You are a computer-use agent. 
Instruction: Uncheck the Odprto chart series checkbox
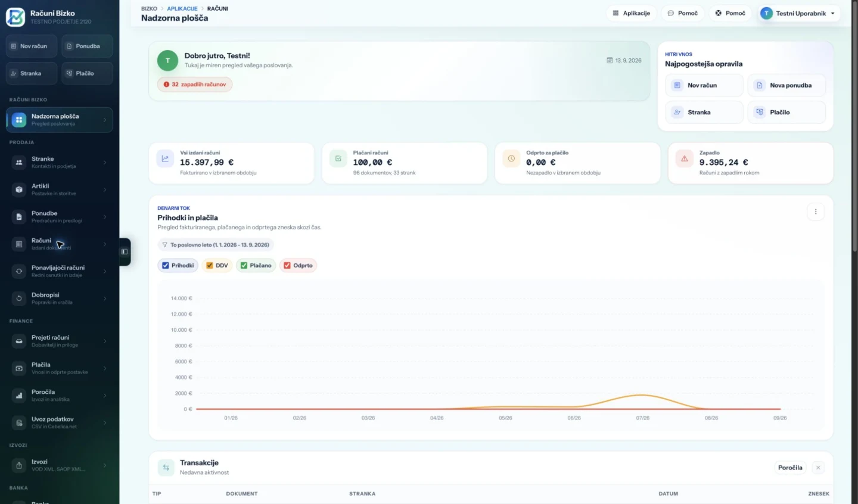pos(287,266)
